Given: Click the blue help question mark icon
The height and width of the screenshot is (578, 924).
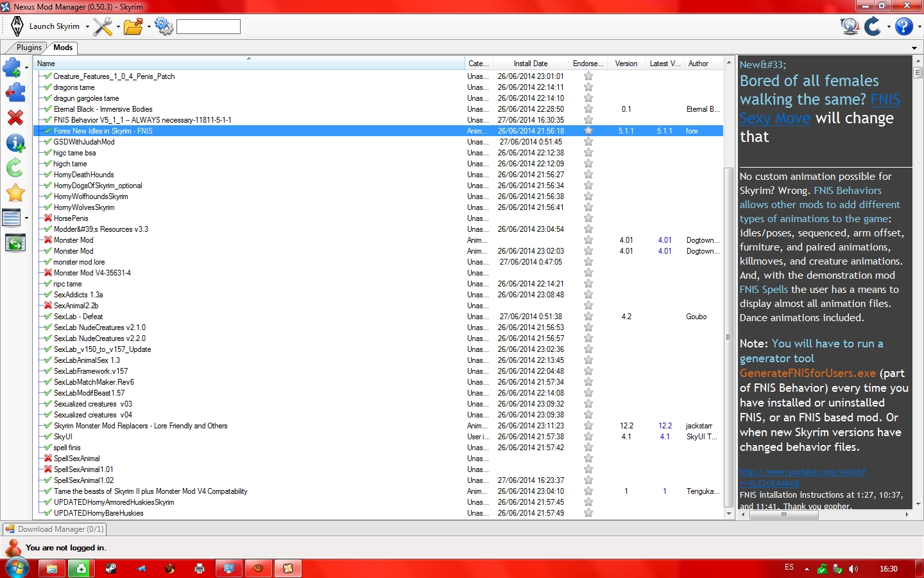Looking at the screenshot, I should [903, 26].
